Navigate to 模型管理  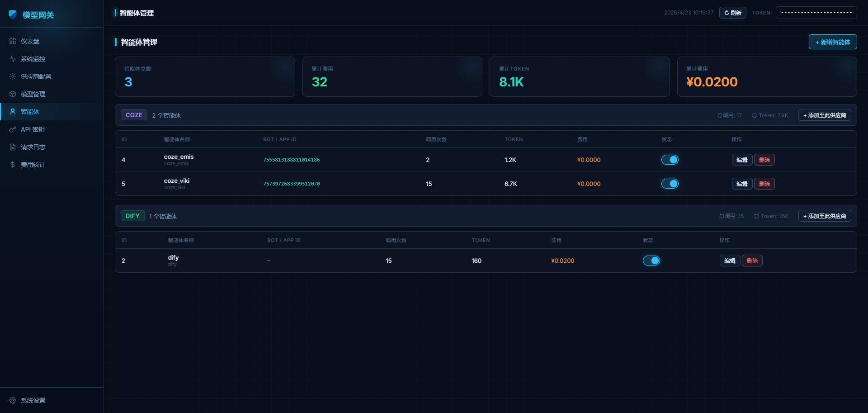(52, 94)
